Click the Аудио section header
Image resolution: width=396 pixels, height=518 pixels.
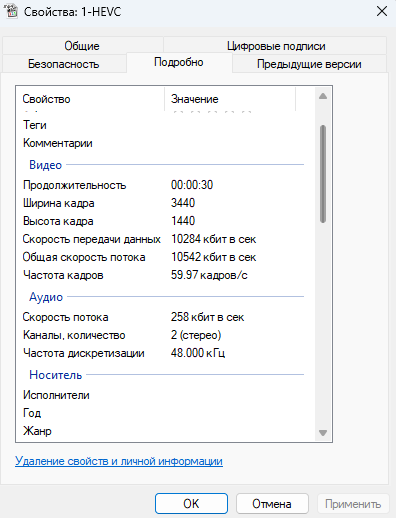point(46,297)
